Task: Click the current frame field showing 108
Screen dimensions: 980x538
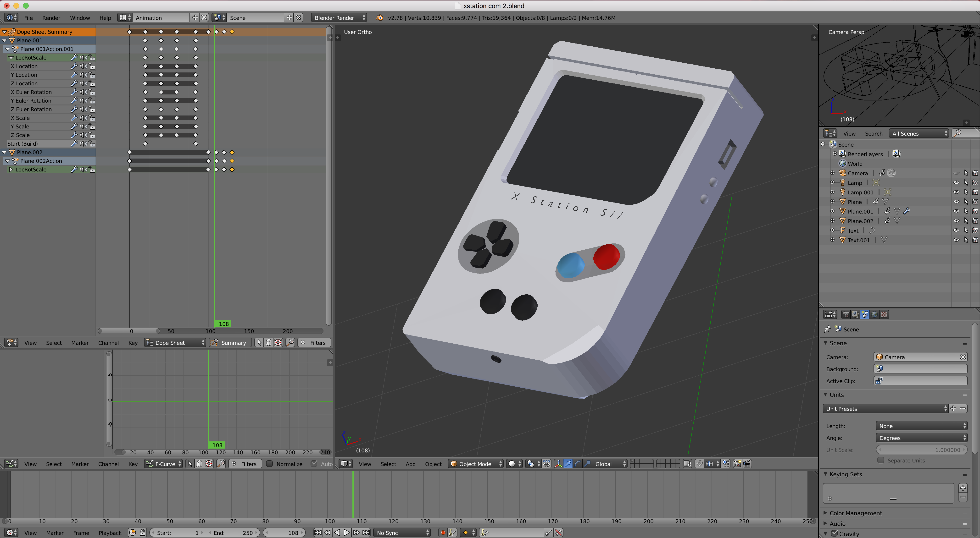Action: [284, 533]
